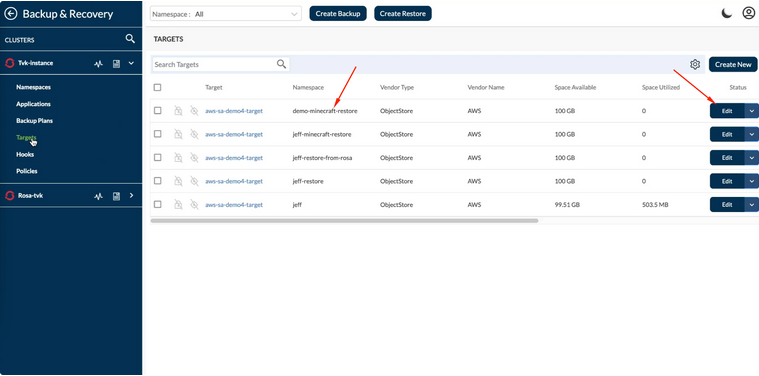Image resolution: width=759 pixels, height=376 pixels.
Task: Select the Rosa-tvk cluster name
Action: coord(30,196)
